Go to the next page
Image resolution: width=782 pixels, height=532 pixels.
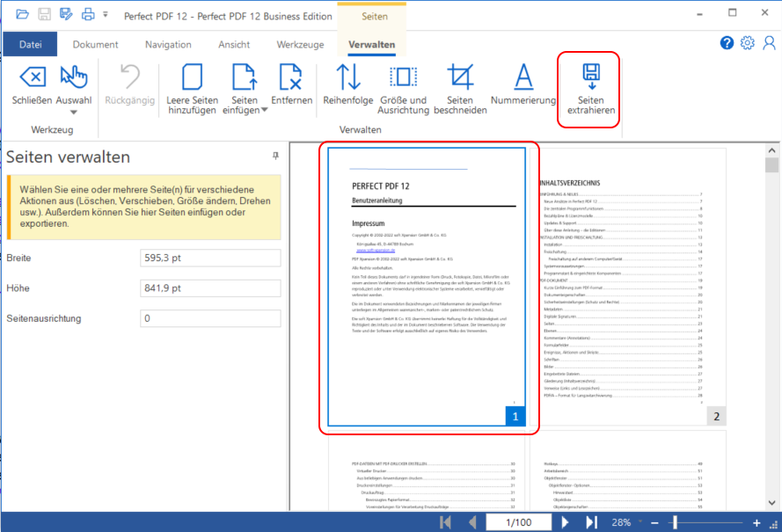point(566,522)
